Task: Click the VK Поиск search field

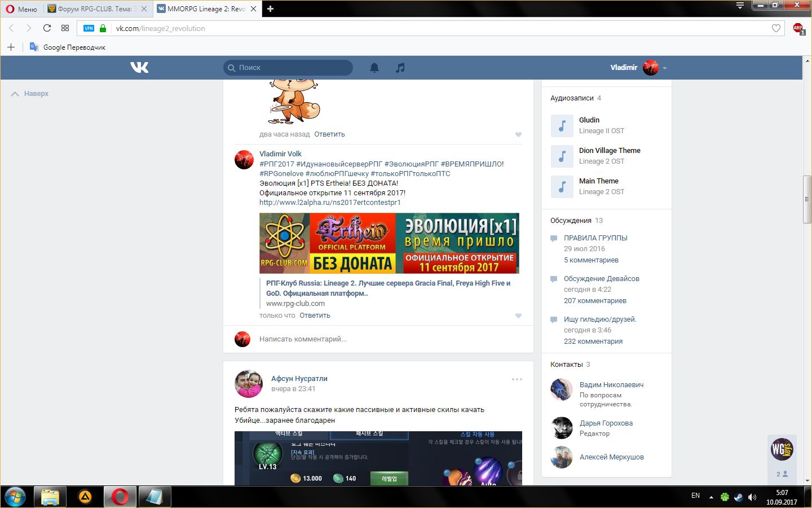Action: [x=288, y=68]
